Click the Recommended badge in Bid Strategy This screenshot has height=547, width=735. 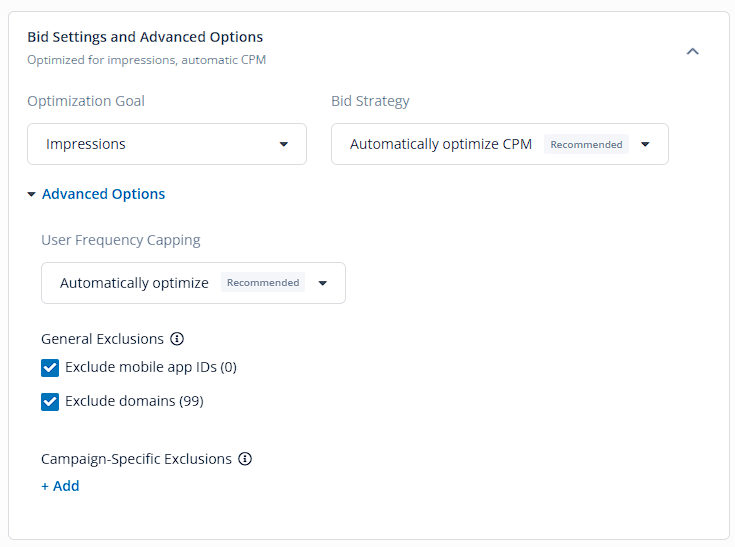pyautogui.click(x=586, y=144)
